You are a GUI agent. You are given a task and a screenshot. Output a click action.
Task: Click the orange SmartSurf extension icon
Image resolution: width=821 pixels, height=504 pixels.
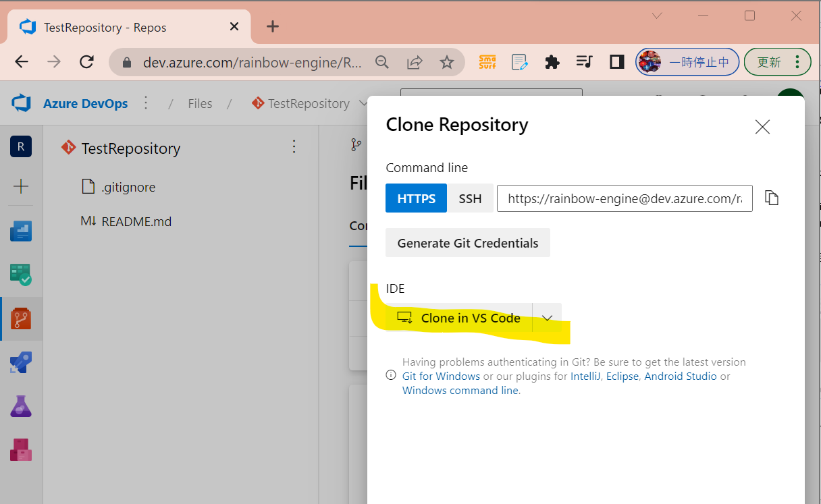(x=487, y=62)
